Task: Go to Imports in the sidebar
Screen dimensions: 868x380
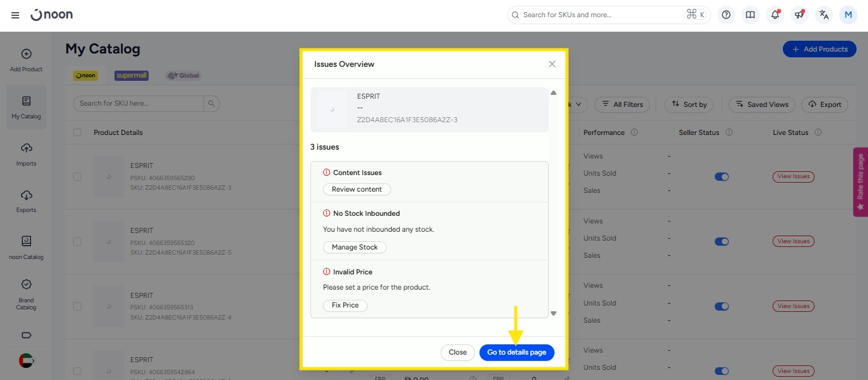Action: point(26,154)
